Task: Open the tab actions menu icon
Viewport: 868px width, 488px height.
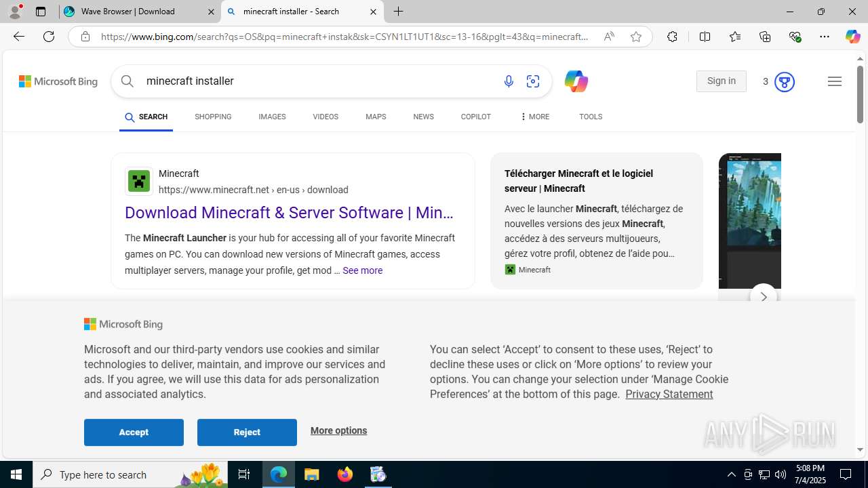Action: [x=41, y=12]
